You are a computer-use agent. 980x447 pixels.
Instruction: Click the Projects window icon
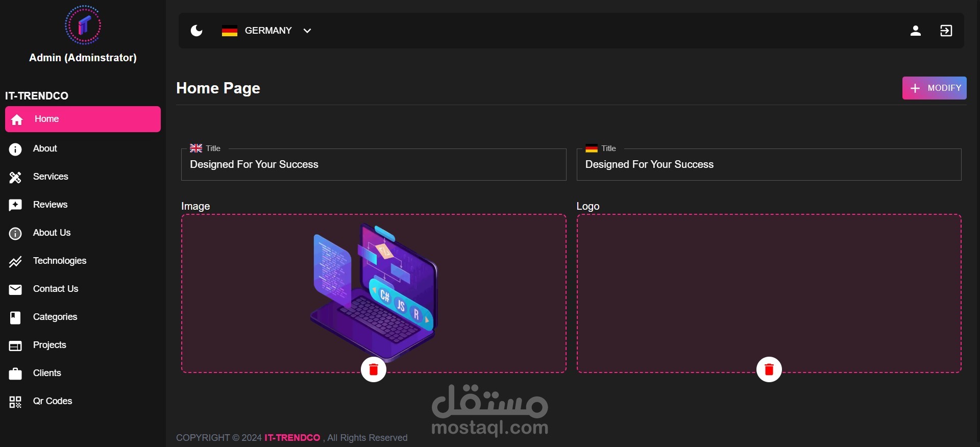pyautogui.click(x=15, y=346)
